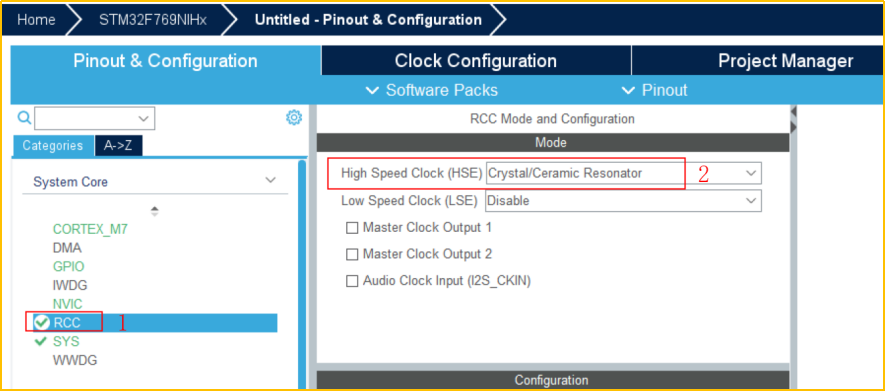Screen dimensions: 886x391
Task: Select the A->Z sorting tab
Action: tap(118, 146)
